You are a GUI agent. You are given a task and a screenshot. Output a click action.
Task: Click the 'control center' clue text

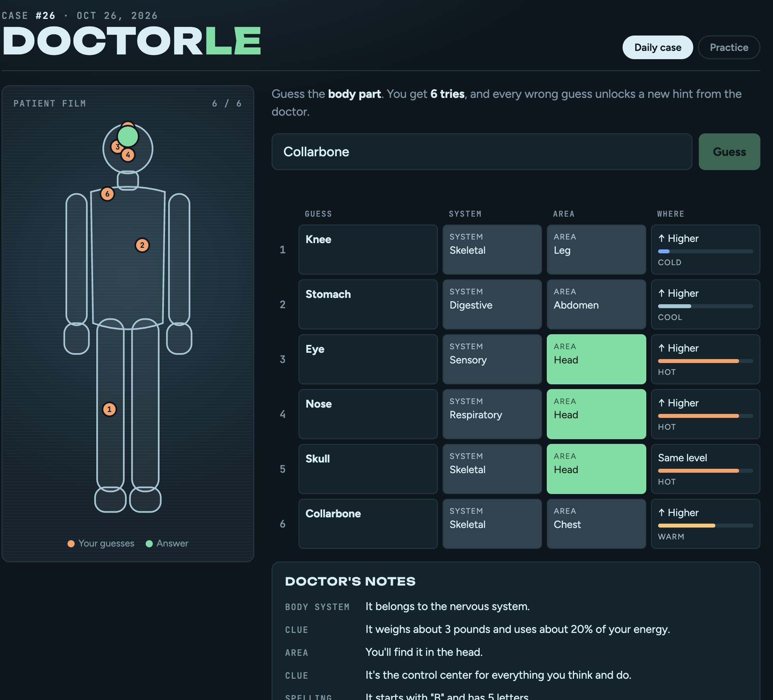498,675
